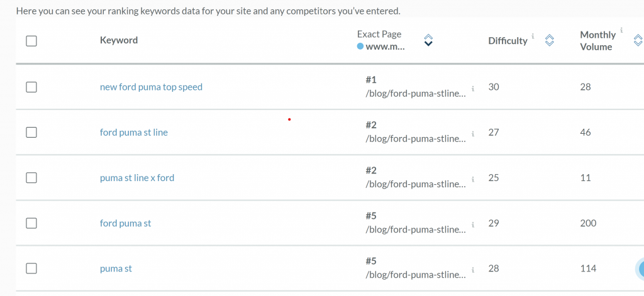Open 'new ford puma top speed' keyword link

151,87
